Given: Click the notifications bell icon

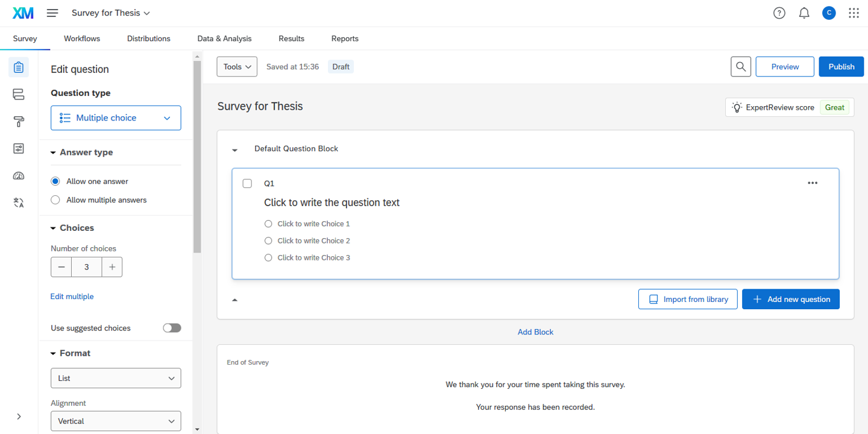Looking at the screenshot, I should [x=804, y=13].
